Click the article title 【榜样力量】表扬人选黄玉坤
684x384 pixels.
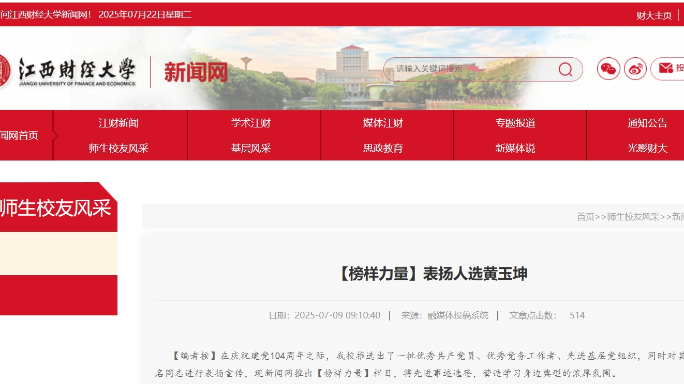click(433, 274)
